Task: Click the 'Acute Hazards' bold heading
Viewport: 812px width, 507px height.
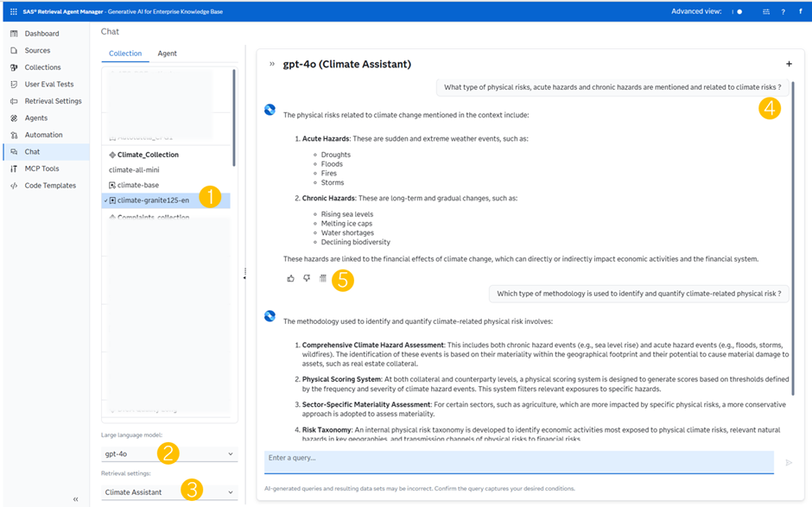Action: pyautogui.click(x=327, y=139)
